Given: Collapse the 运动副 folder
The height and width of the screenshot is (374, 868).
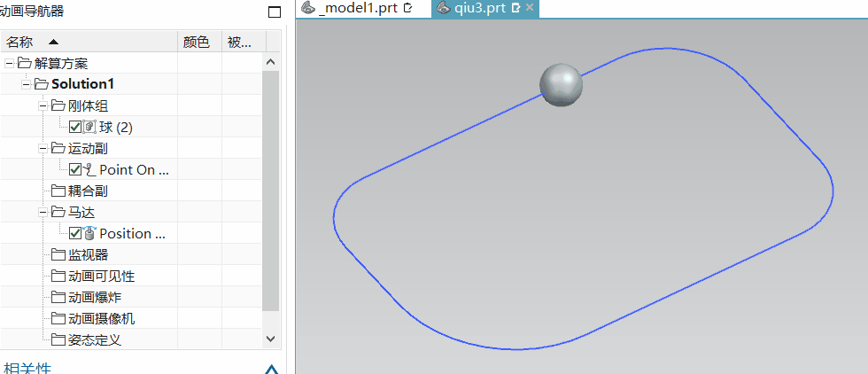Looking at the screenshot, I should tap(43, 149).
